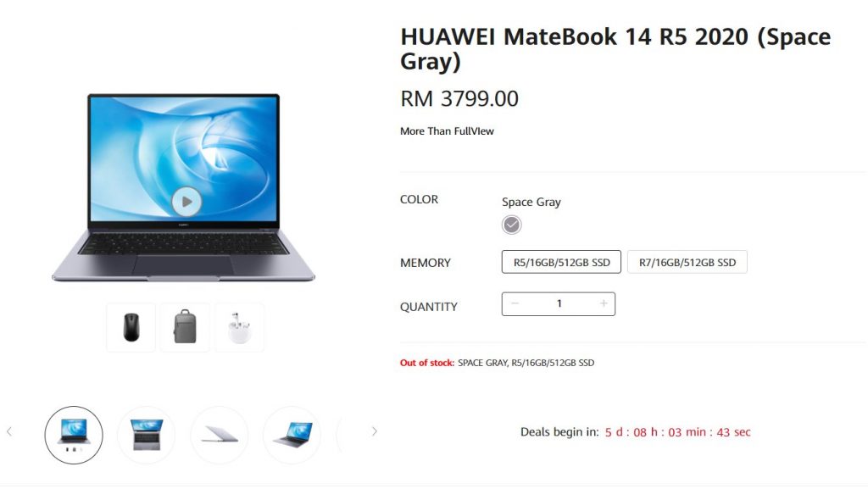The height and width of the screenshot is (489, 868).
Task: Play the MateBook product video
Action: 186,202
